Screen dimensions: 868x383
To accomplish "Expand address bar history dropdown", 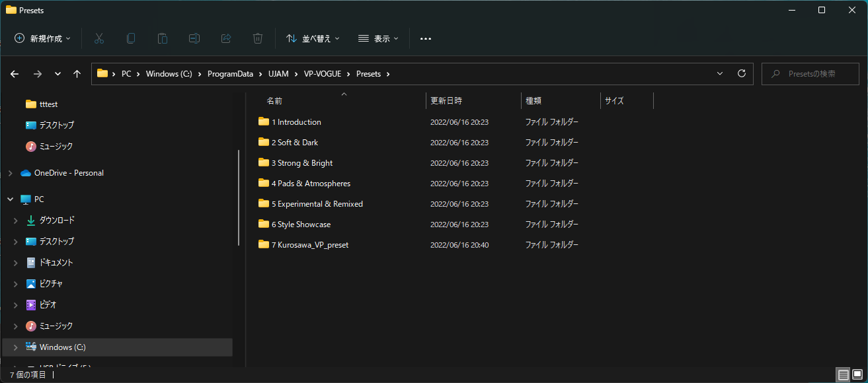I will pos(720,73).
